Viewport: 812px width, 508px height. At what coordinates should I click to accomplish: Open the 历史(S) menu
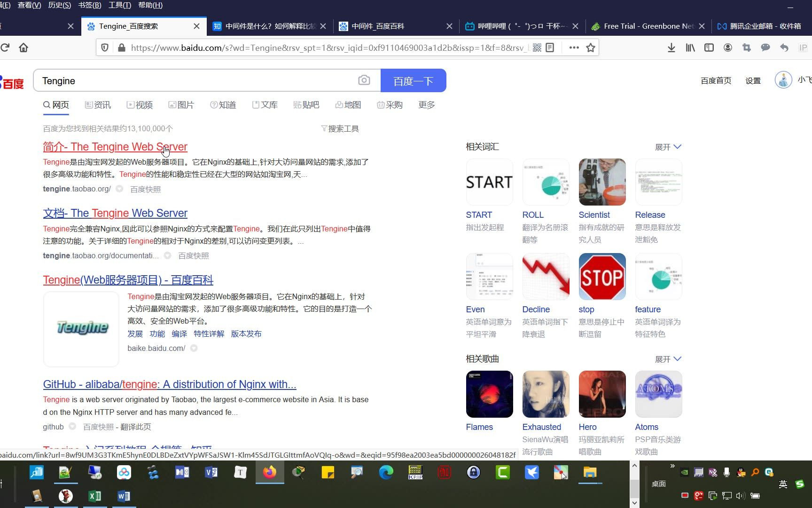[x=60, y=5]
